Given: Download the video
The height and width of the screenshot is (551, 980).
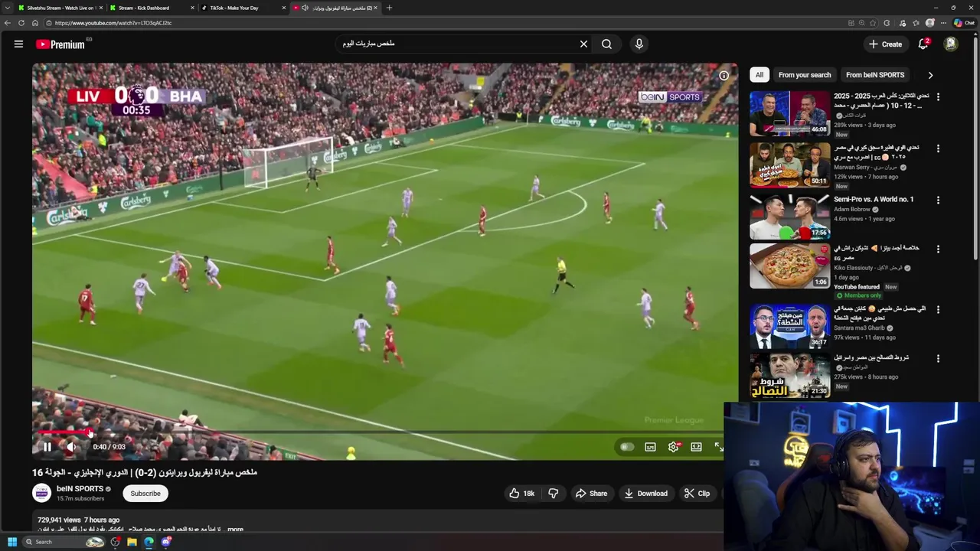Looking at the screenshot, I should [645, 494].
